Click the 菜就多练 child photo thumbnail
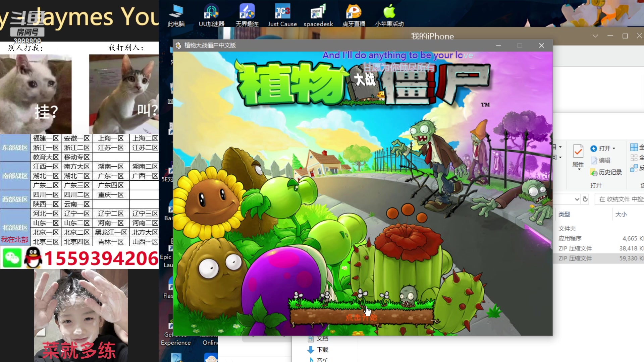This screenshot has height=362, width=644. [81, 315]
